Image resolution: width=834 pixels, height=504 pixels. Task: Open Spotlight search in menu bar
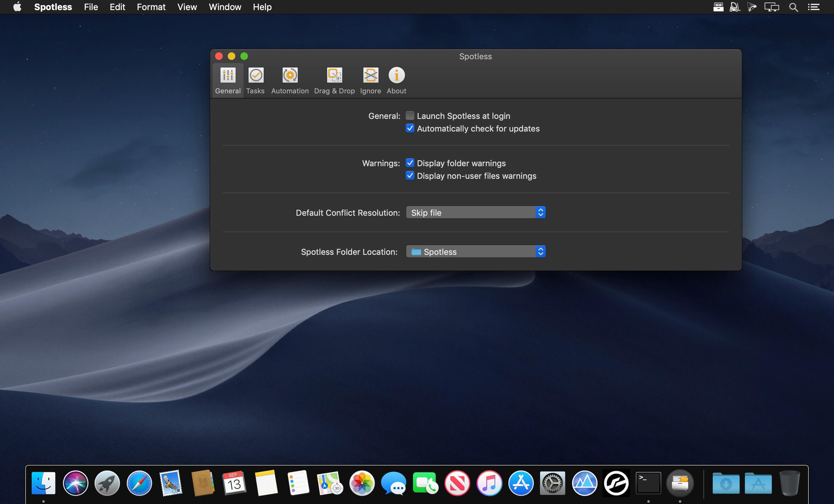[x=793, y=7]
